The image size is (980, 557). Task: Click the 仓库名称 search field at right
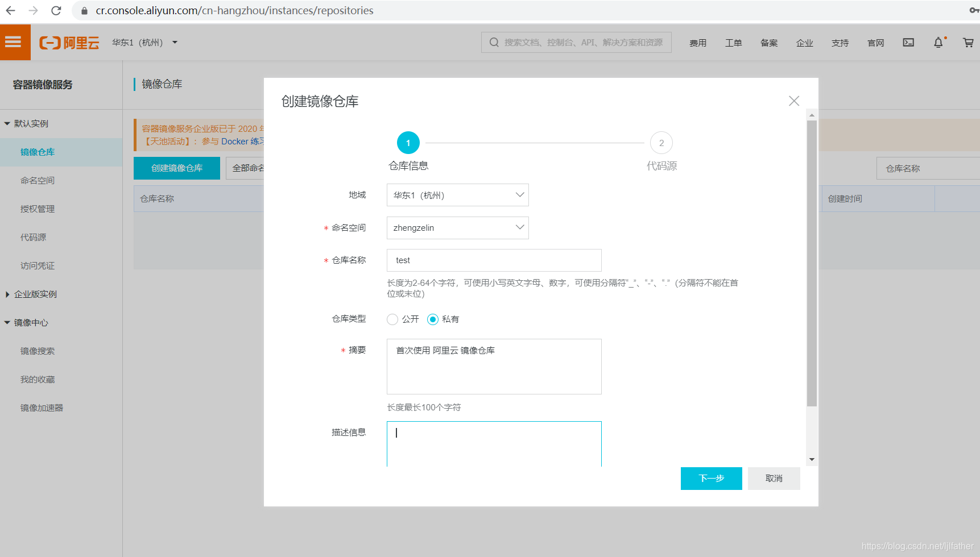point(928,168)
